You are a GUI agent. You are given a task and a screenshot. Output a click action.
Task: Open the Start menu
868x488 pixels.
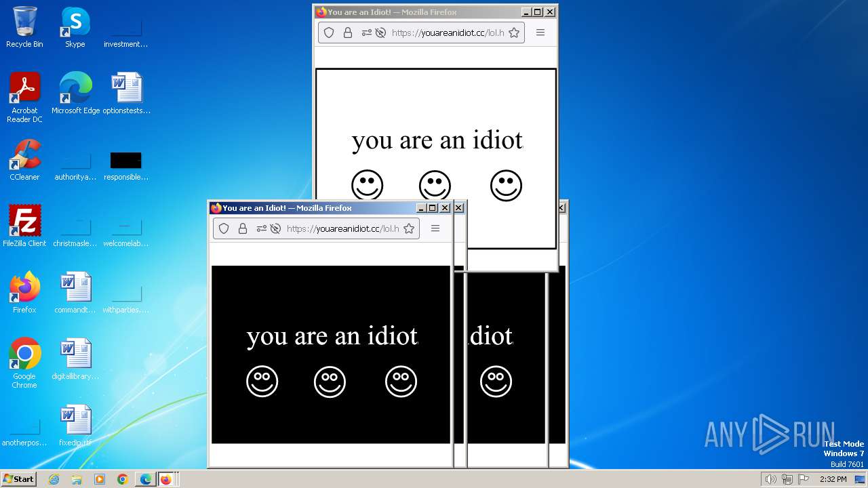click(18, 479)
